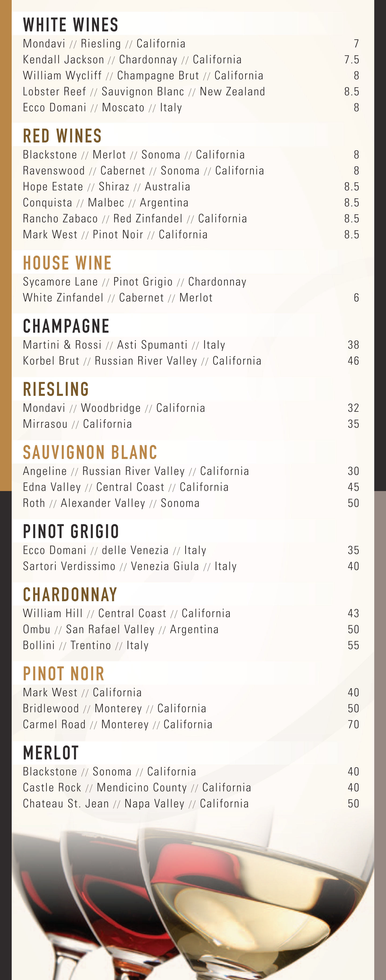
Task: Click the Pinot Grigio heading
Action: (71, 532)
